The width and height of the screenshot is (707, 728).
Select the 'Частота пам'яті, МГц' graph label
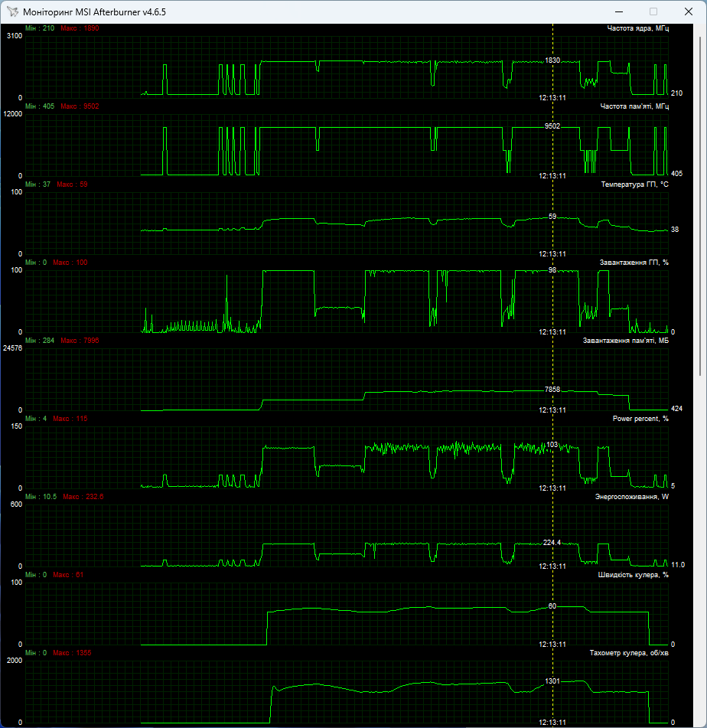(x=634, y=106)
